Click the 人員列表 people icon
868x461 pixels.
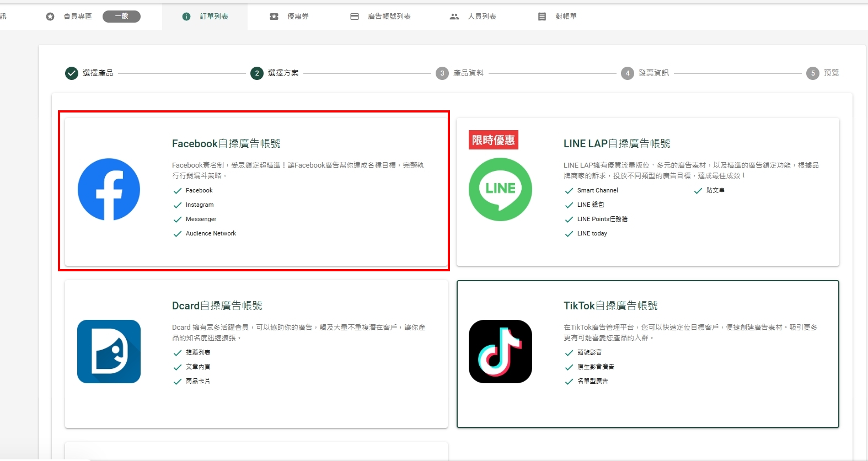(454, 17)
